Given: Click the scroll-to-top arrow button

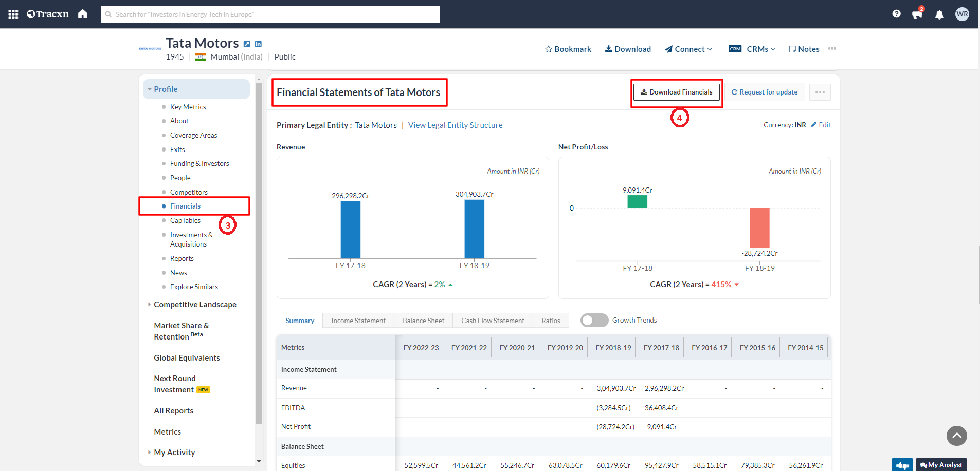Looking at the screenshot, I should point(956,436).
